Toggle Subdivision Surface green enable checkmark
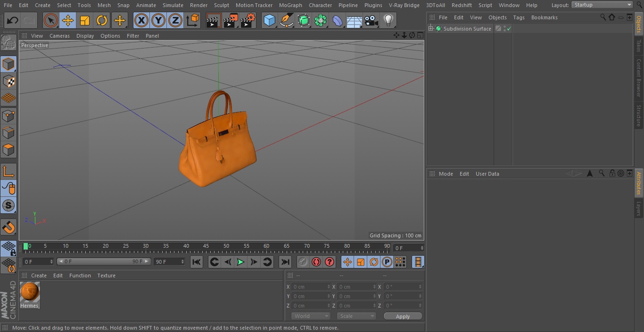 click(x=509, y=29)
